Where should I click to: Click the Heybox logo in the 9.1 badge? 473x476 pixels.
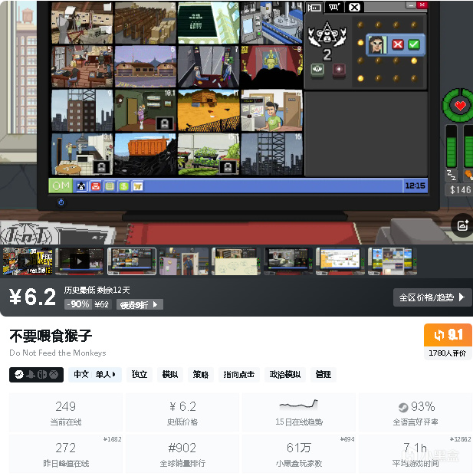pyautogui.click(x=439, y=335)
